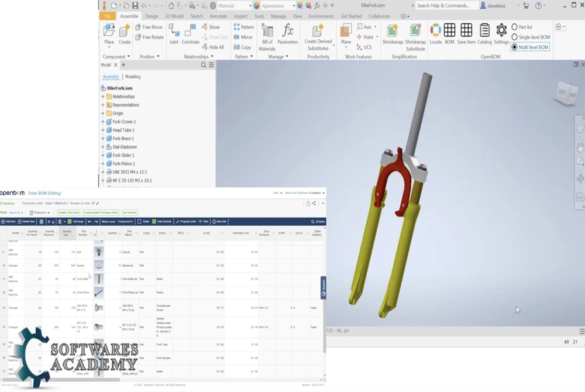
Task: Click the Save icon in quick access toolbar
Action: point(135,5)
